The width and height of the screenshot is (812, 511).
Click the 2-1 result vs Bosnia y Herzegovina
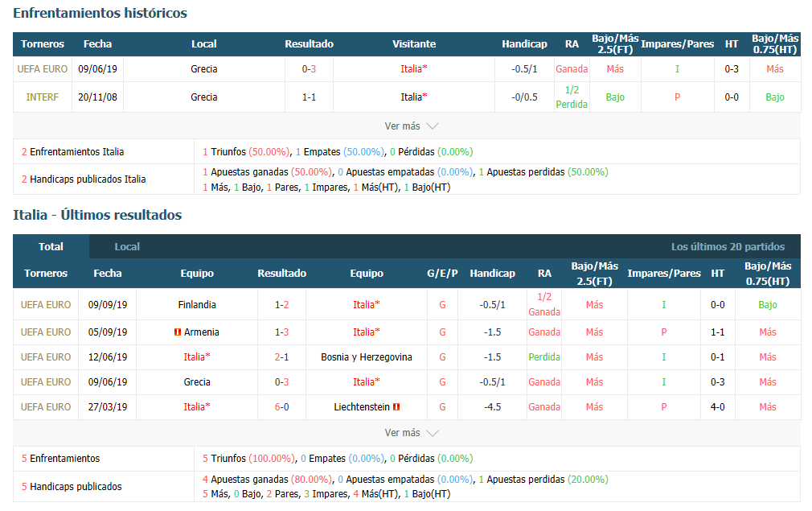pos(281,357)
